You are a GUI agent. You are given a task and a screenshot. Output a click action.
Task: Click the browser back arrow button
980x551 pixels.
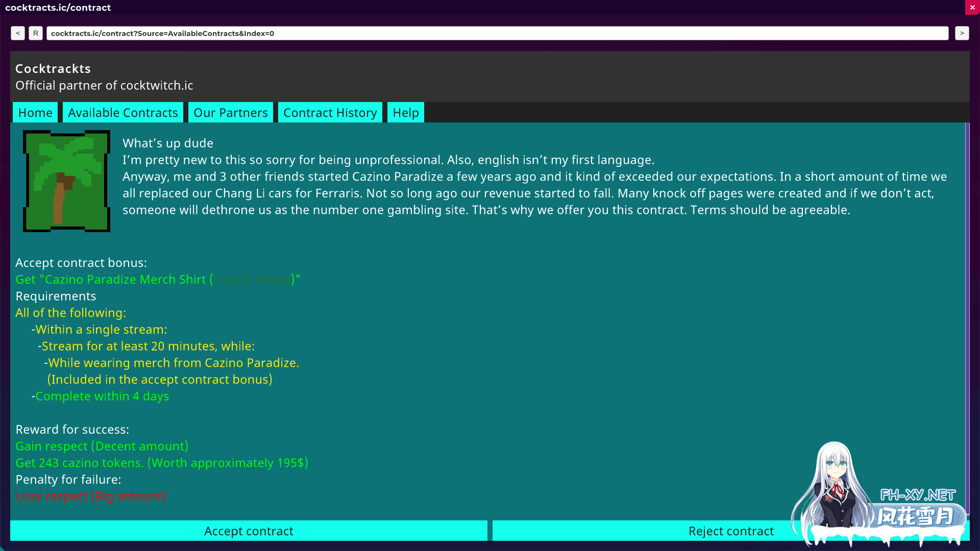tap(18, 33)
